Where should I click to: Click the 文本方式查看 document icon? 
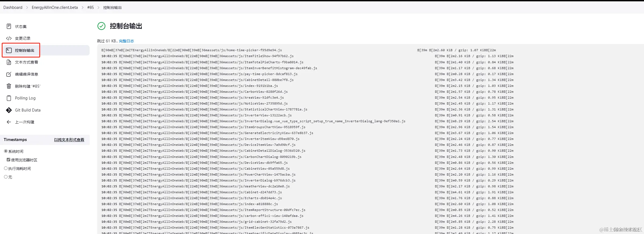[9, 62]
